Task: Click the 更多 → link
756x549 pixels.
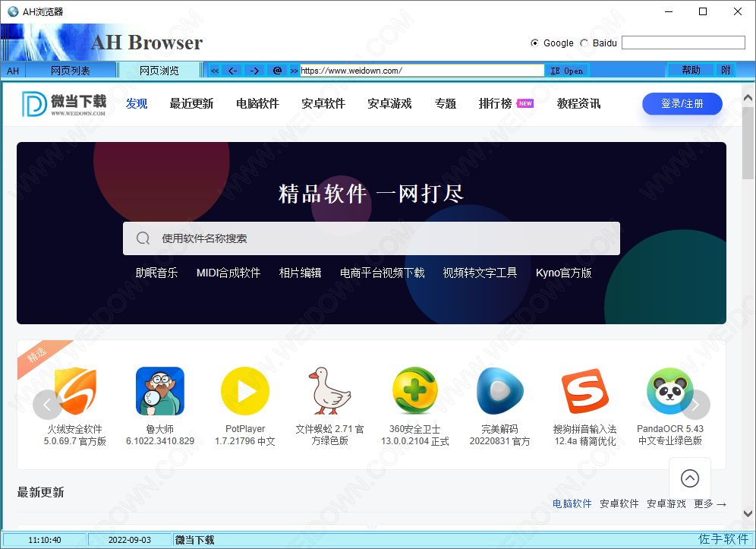Action: point(710,503)
